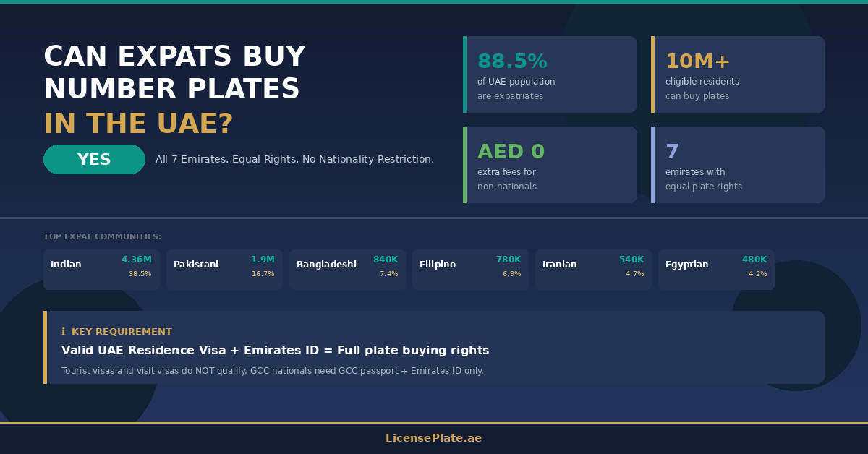The width and height of the screenshot is (868, 454).
Task: Click the "Key Requirement" gold label
Action: [122, 332]
